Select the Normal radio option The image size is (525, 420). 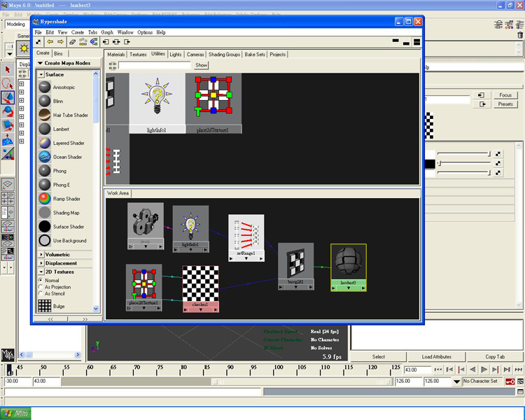(x=41, y=280)
